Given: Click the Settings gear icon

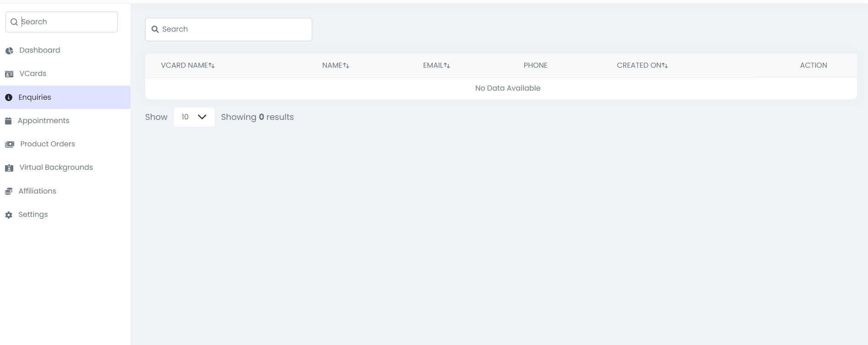Looking at the screenshot, I should [x=9, y=215].
